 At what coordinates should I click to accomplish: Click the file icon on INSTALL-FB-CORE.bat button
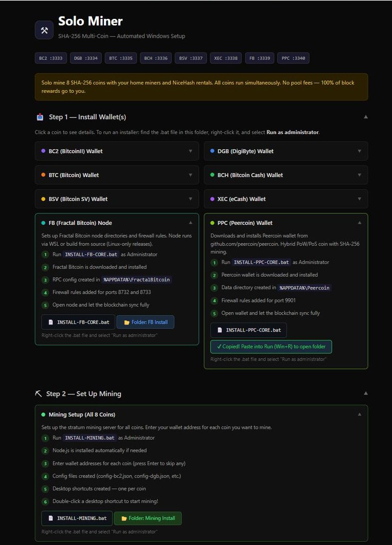[51, 322]
